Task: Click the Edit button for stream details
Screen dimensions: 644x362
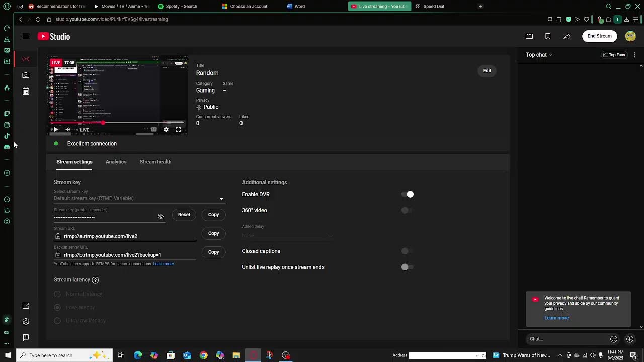Action: point(487,71)
